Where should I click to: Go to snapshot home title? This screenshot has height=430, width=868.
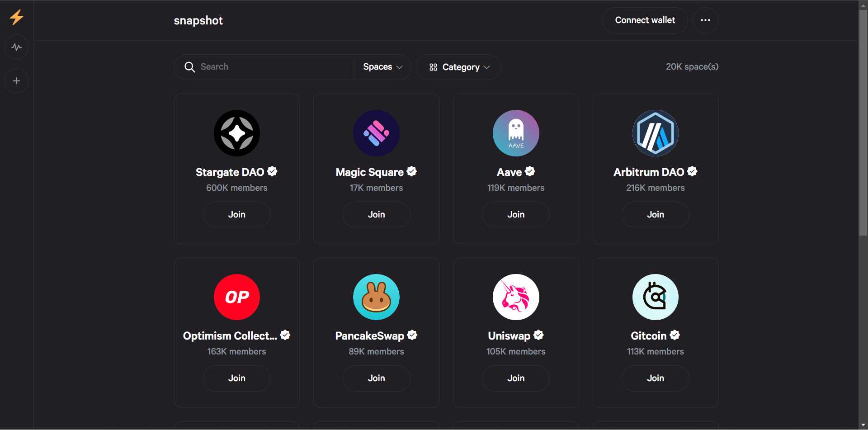pyautogui.click(x=198, y=21)
